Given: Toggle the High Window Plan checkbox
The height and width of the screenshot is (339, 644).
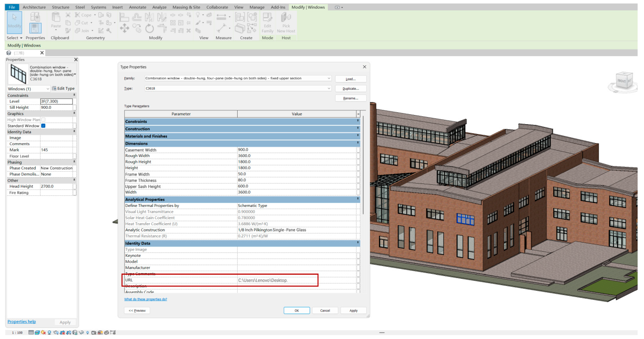Looking at the screenshot, I should [x=44, y=120].
